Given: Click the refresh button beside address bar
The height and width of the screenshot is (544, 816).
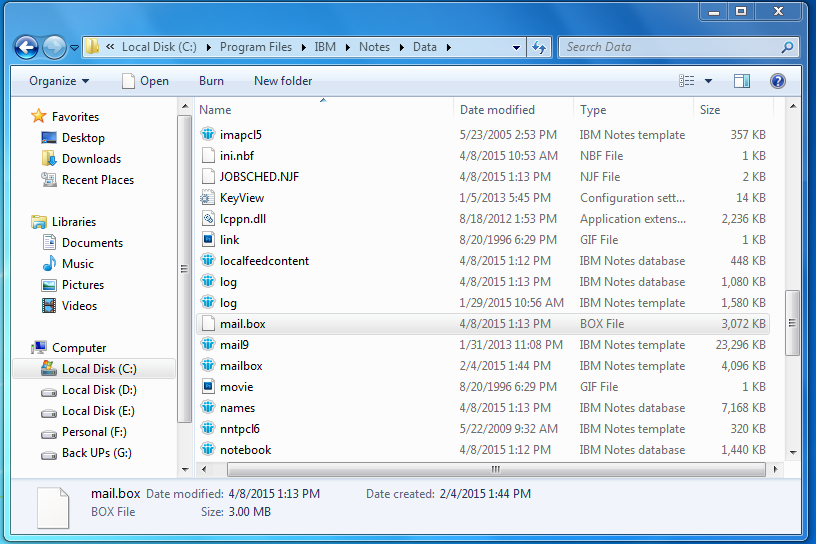Looking at the screenshot, I should point(539,47).
